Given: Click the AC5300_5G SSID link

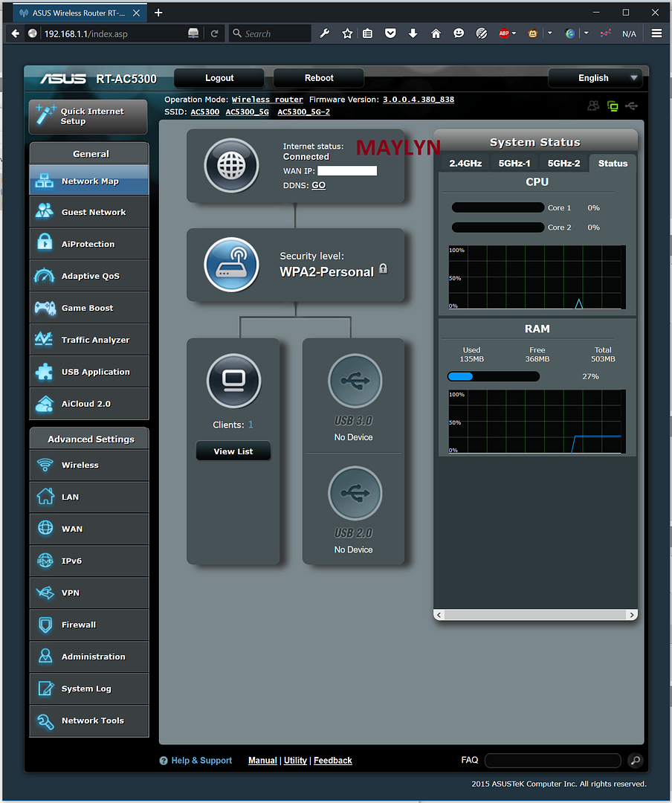Looking at the screenshot, I should pyautogui.click(x=247, y=112).
